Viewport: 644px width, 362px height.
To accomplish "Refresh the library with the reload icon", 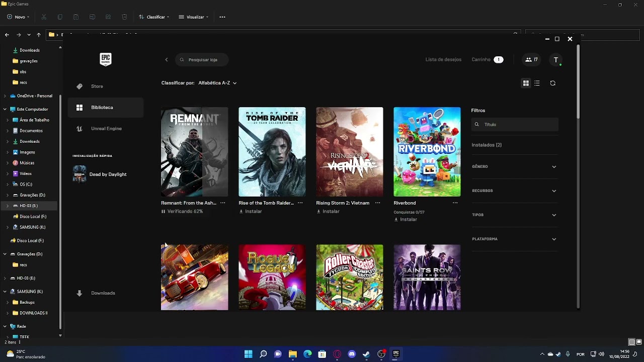I will point(553,83).
